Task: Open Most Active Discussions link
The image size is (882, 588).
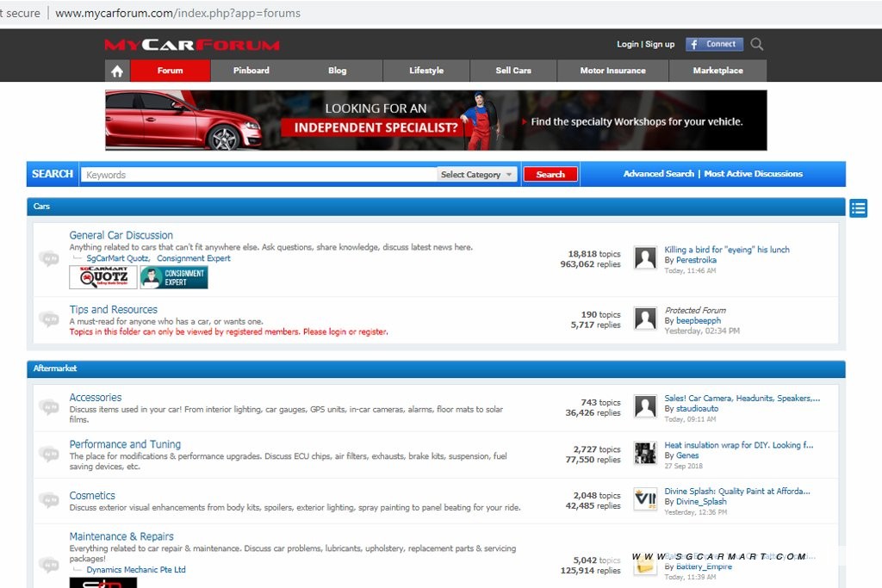Action: [753, 174]
